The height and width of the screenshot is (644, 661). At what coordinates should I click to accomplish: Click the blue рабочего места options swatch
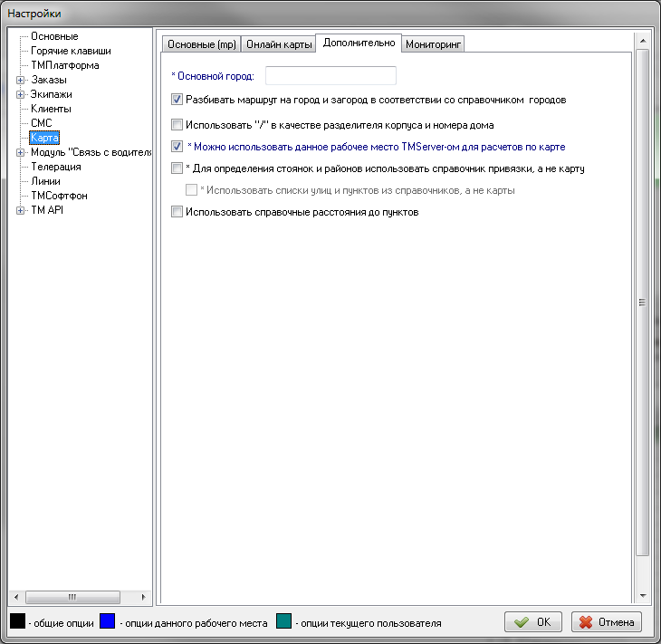tap(108, 621)
